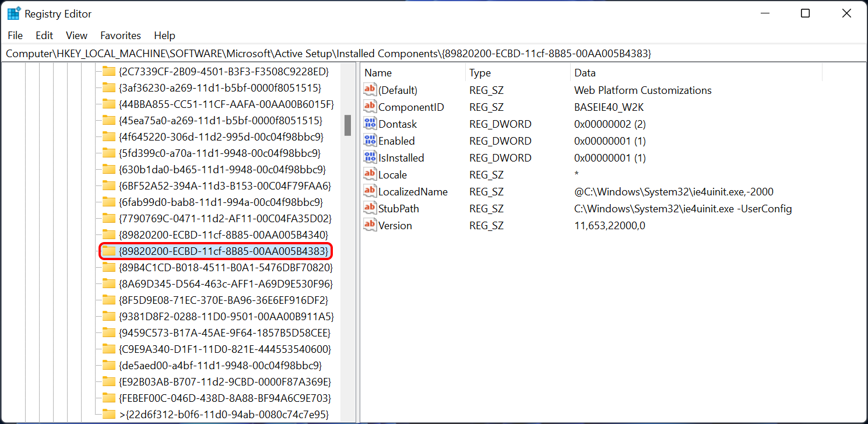Select the ComponentID value name
868x424 pixels.
pyautogui.click(x=411, y=107)
